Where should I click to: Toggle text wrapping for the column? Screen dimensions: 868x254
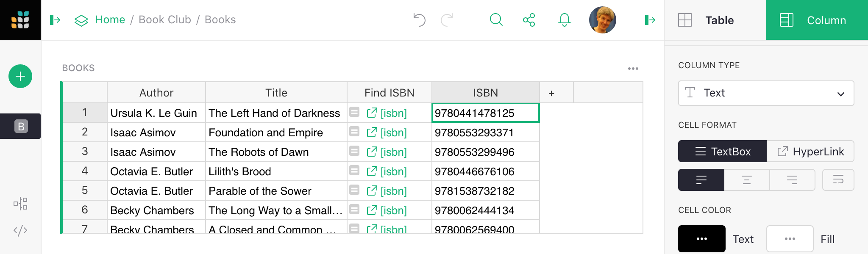pos(838,180)
